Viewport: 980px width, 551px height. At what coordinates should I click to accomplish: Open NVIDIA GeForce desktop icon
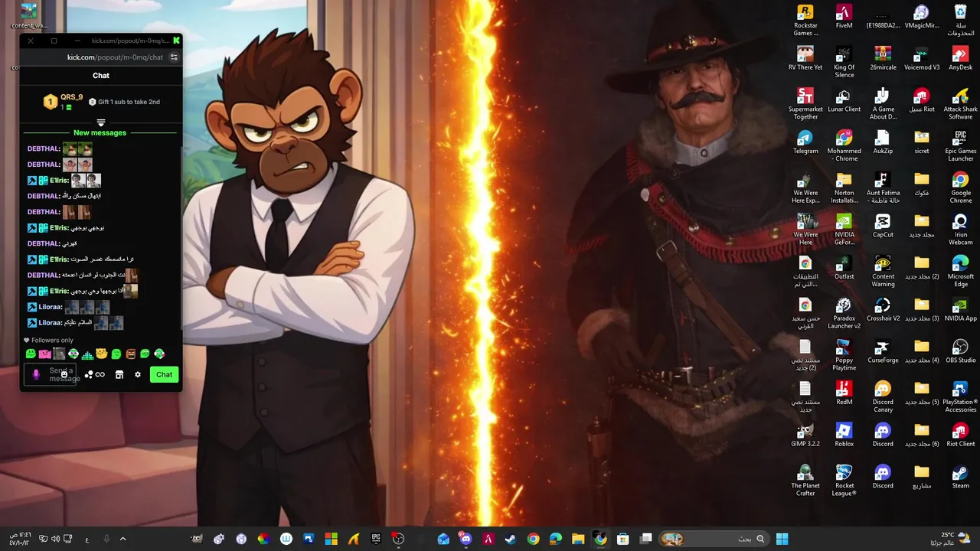(x=844, y=230)
